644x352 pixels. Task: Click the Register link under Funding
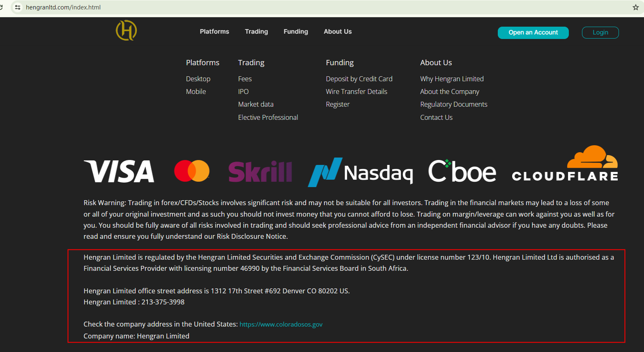pos(338,104)
